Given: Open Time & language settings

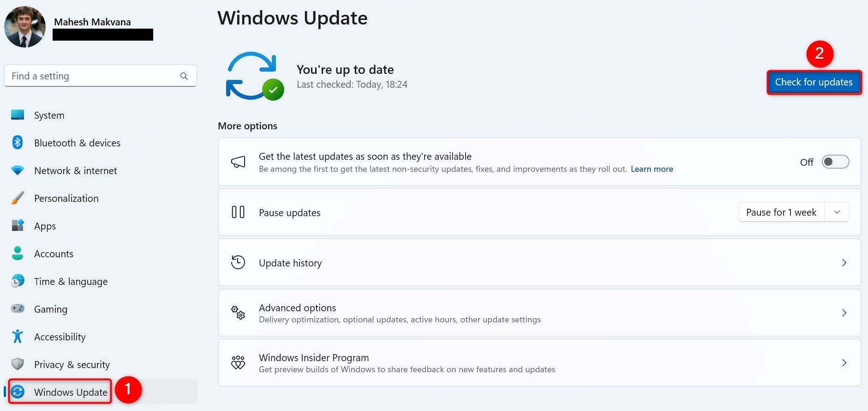Looking at the screenshot, I should pos(100,281).
